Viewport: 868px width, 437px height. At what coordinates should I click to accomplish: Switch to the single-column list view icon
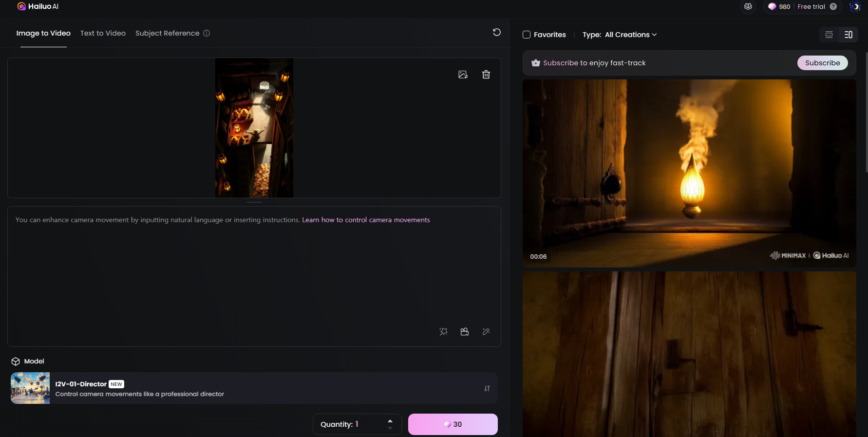(x=829, y=35)
